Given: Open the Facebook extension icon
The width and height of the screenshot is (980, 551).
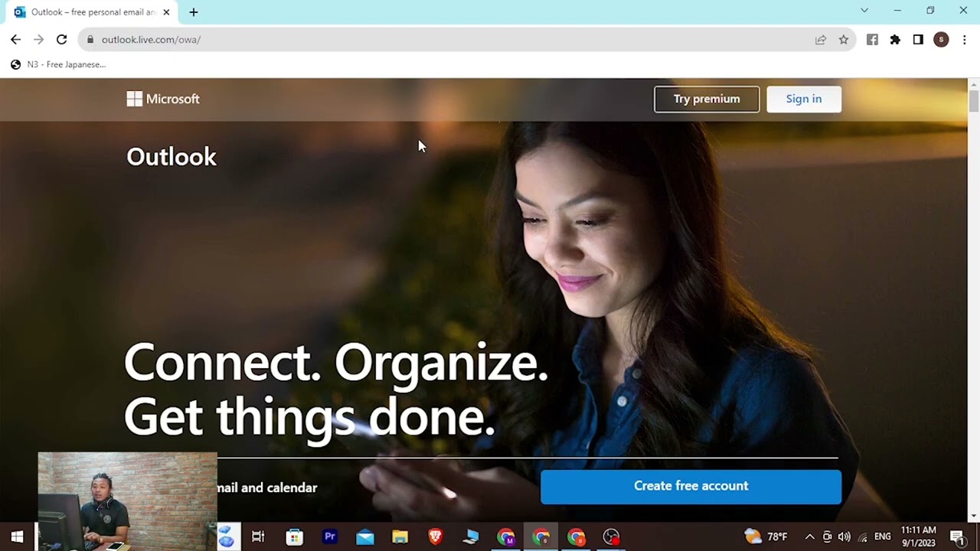Looking at the screenshot, I should 872,40.
